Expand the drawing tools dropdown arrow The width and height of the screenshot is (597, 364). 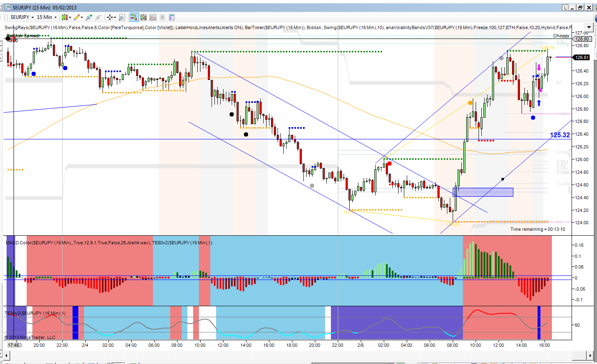coord(82,17)
